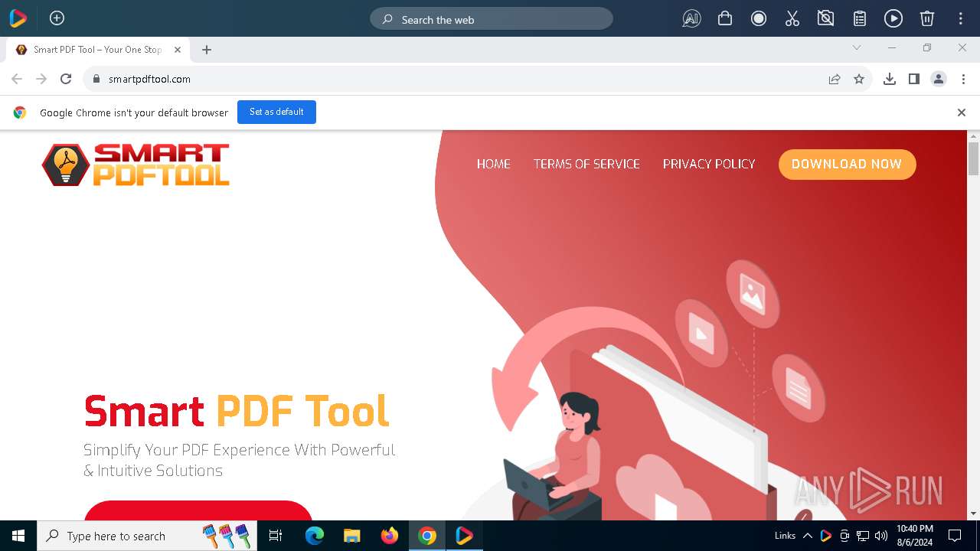This screenshot has width=980, height=551.
Task: Click the taskbar 'Type here to search' box
Action: coord(147,536)
